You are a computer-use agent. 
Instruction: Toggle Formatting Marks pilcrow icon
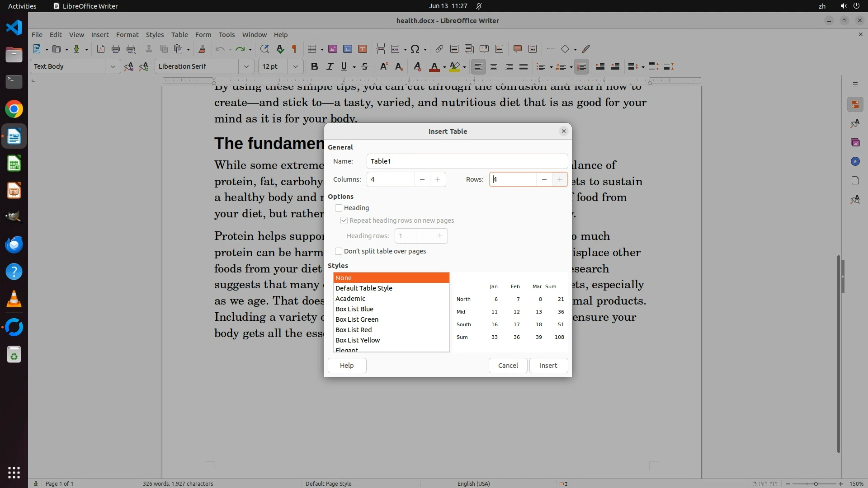click(294, 49)
